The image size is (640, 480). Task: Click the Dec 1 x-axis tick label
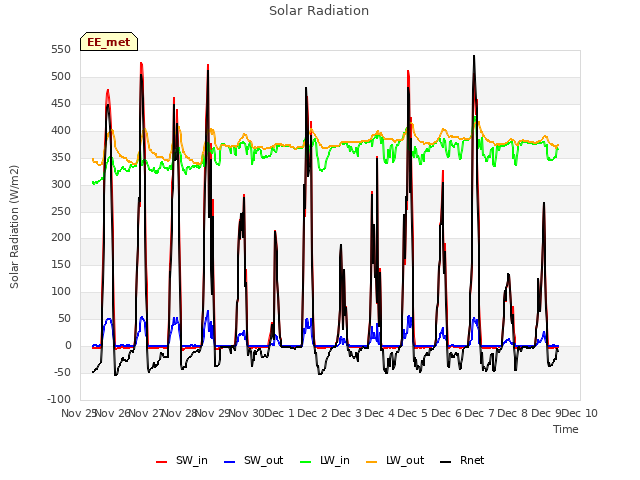[280, 413]
